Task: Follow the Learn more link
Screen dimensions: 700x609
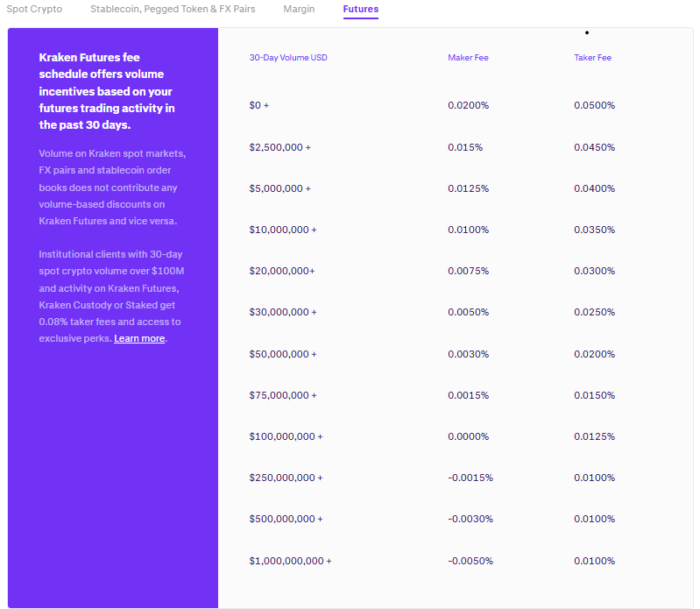Action: pos(139,338)
